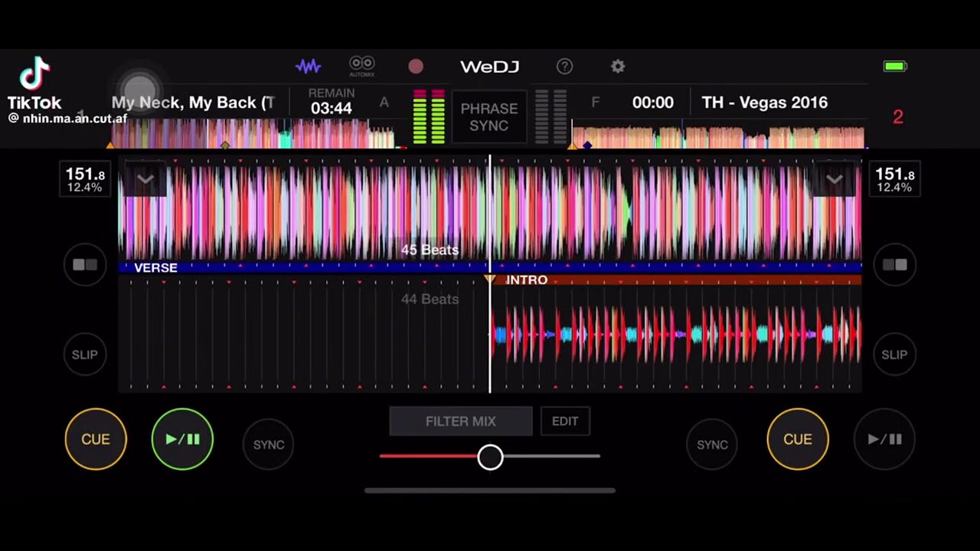Open the settings gear icon
Viewport: 980px width, 551px height.
pos(618,67)
